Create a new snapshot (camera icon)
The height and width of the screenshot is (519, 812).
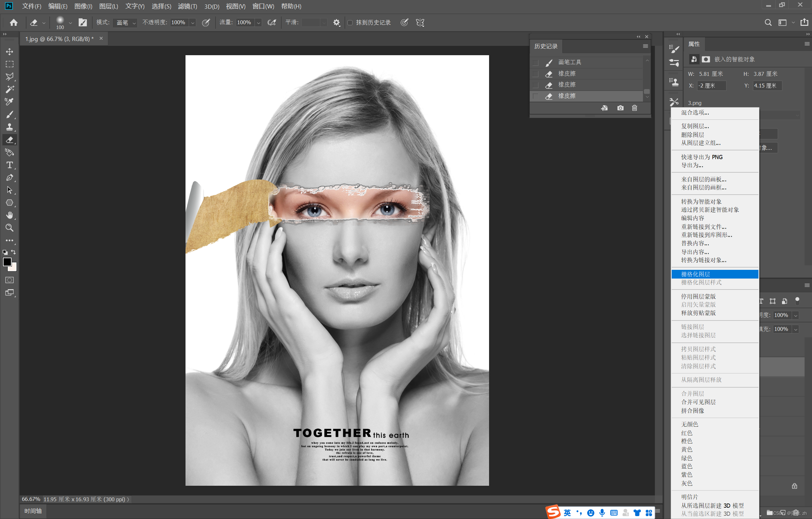point(620,108)
